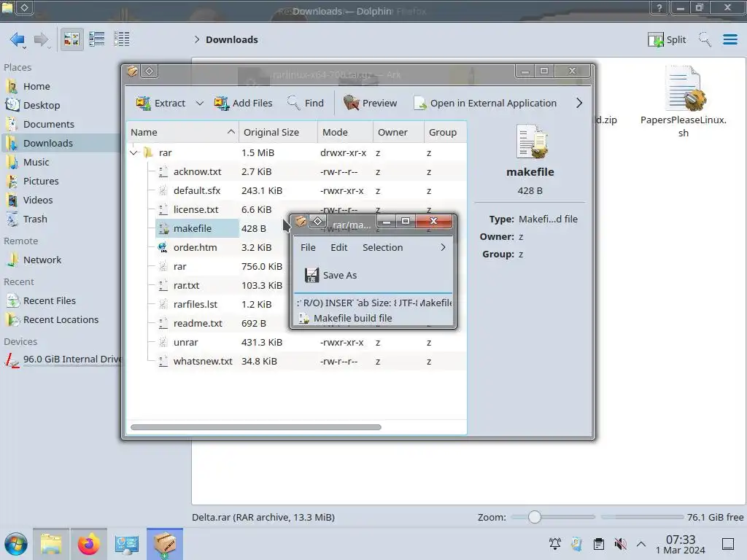
Task: Select readme.txt file icon
Action: coord(163,323)
